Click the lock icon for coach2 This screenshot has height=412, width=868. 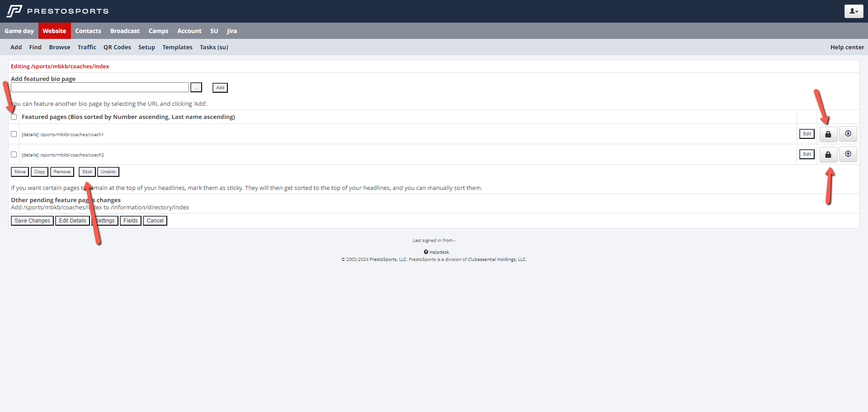(x=828, y=155)
